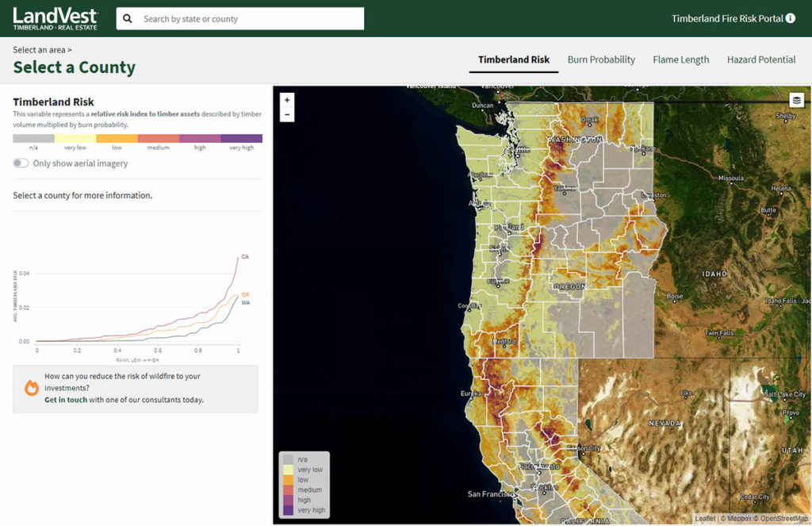This screenshot has height=526, width=812.
Task: Click the flame icon in consultant box
Action: pyautogui.click(x=32, y=388)
